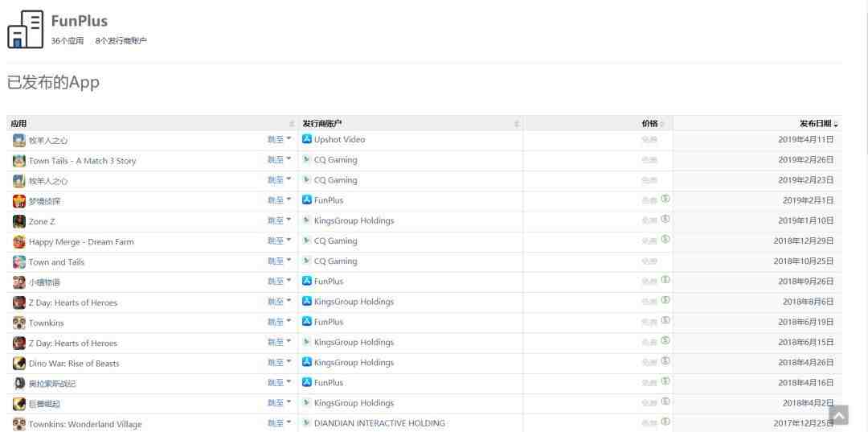Click the 已发布的App section heading

pos(53,83)
